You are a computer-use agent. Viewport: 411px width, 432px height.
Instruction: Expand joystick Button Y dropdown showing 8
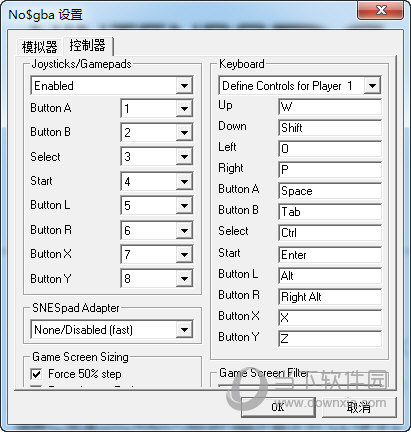coord(157,278)
